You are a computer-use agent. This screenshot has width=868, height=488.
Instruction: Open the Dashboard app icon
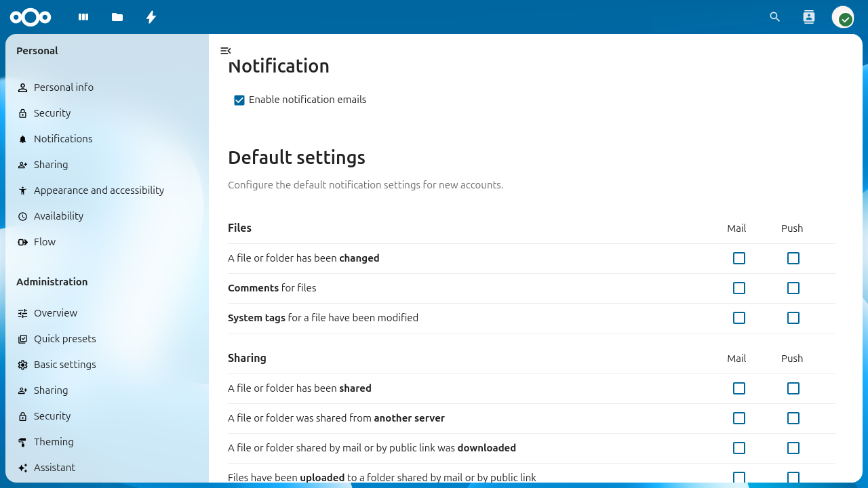click(x=83, y=17)
